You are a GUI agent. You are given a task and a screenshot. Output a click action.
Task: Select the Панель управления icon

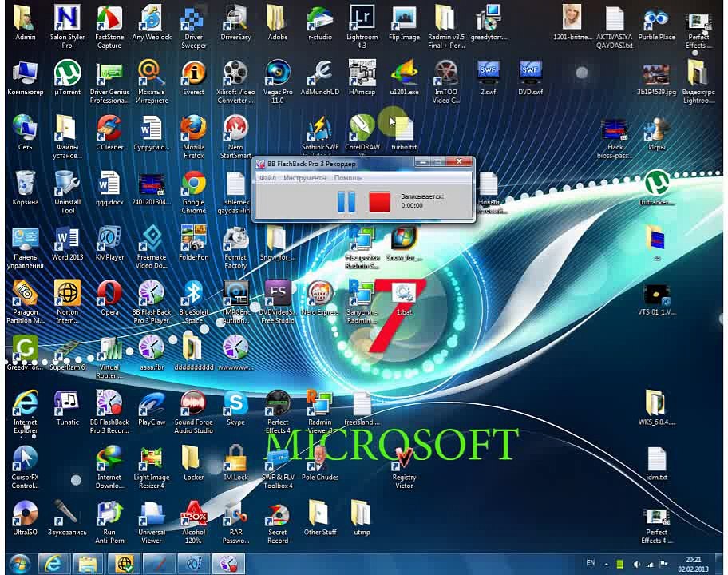[x=25, y=247]
